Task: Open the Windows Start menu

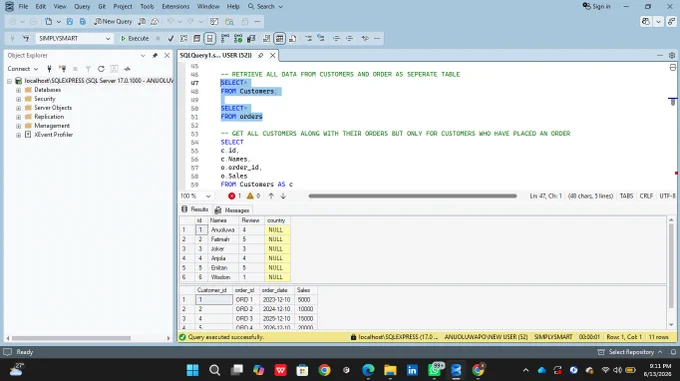Action: [193, 370]
